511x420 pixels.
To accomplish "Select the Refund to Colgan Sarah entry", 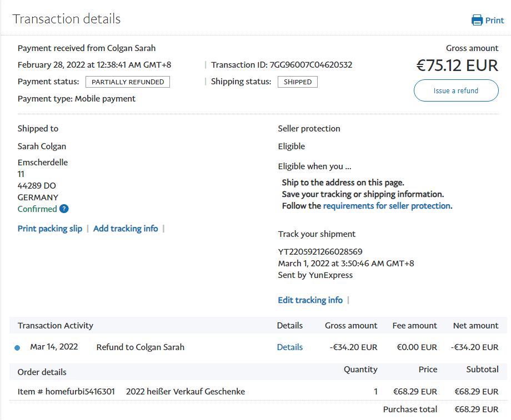I will click(x=140, y=347).
